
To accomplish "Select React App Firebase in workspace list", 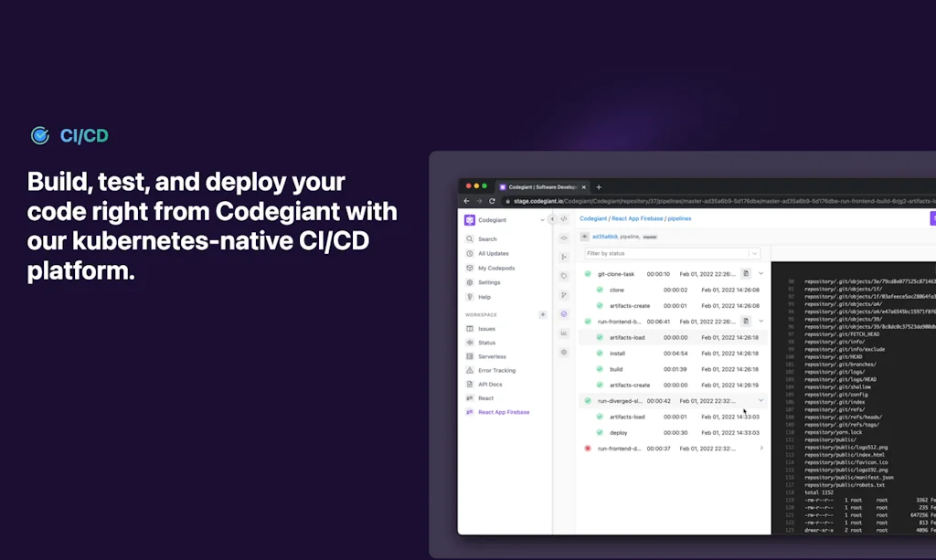I will coord(505,412).
